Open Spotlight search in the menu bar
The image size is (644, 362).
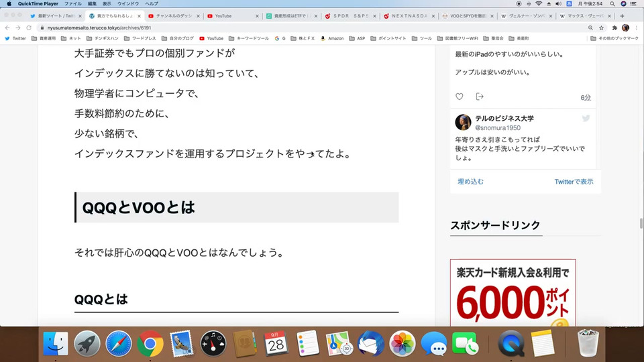point(612,4)
